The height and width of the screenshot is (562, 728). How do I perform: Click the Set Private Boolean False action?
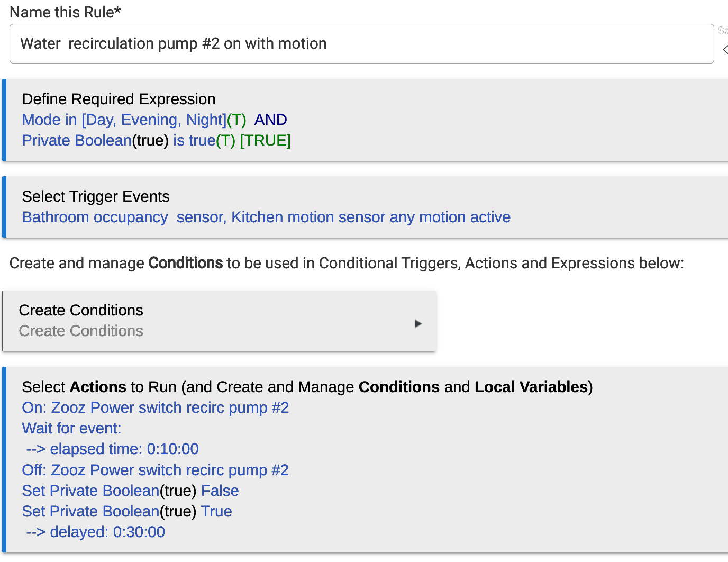click(x=130, y=491)
